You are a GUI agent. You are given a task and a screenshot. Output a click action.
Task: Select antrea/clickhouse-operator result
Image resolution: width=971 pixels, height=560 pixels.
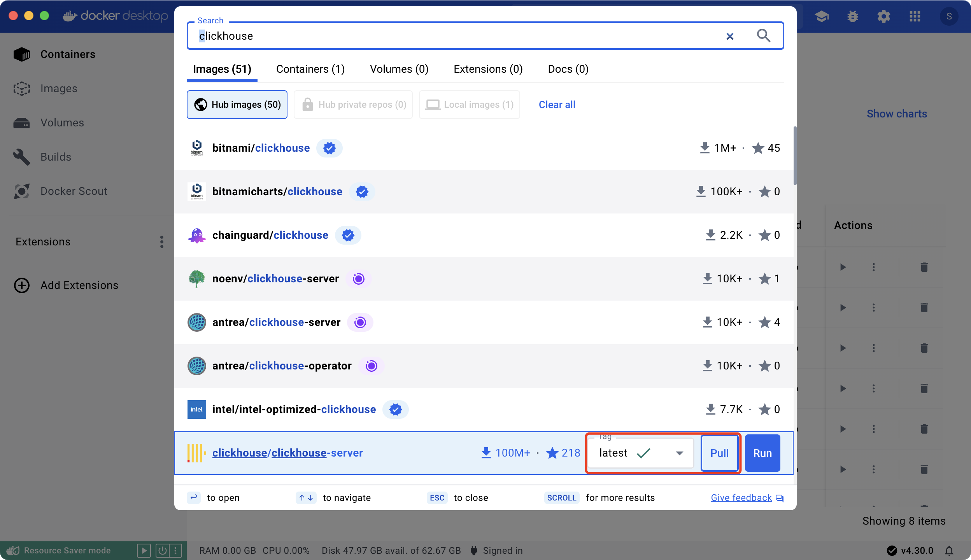click(484, 366)
